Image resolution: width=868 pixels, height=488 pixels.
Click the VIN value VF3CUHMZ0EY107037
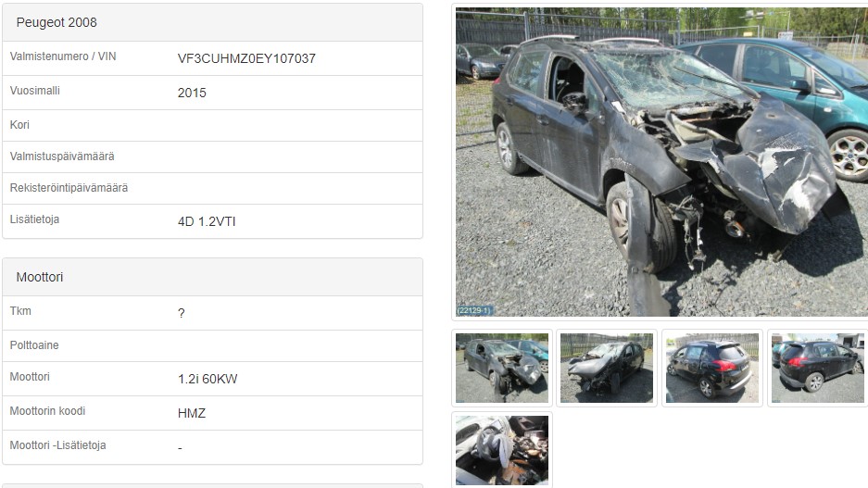click(x=246, y=58)
